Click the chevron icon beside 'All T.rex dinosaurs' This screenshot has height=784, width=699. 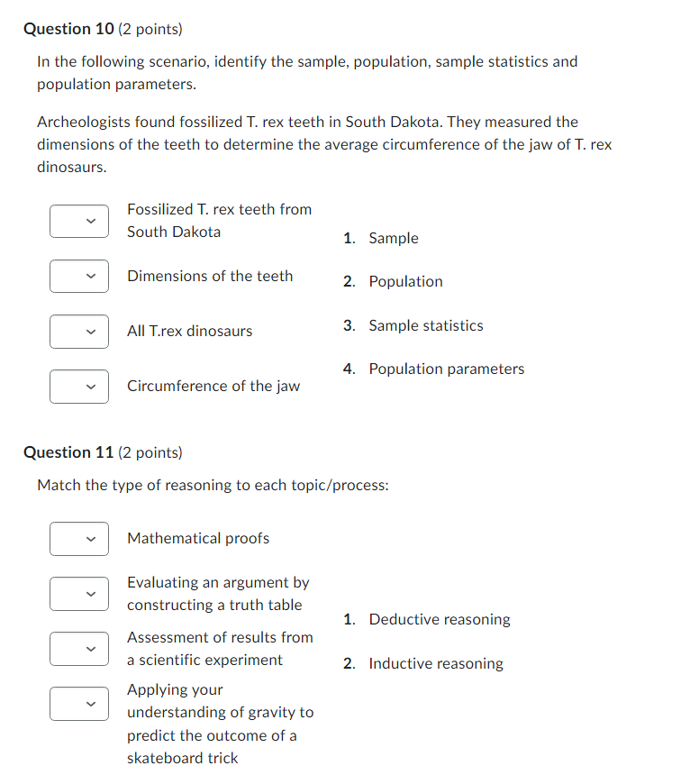[x=90, y=332]
